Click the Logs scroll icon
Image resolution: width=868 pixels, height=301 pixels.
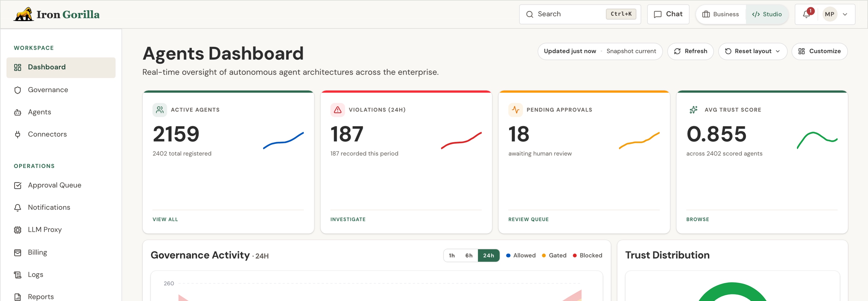[17, 275]
